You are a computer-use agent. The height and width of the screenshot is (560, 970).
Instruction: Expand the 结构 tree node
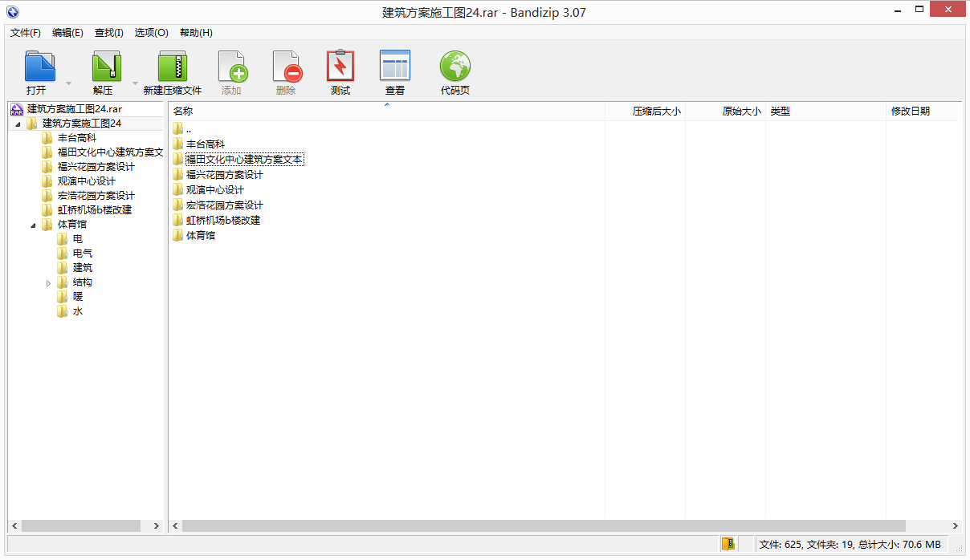pos(48,282)
